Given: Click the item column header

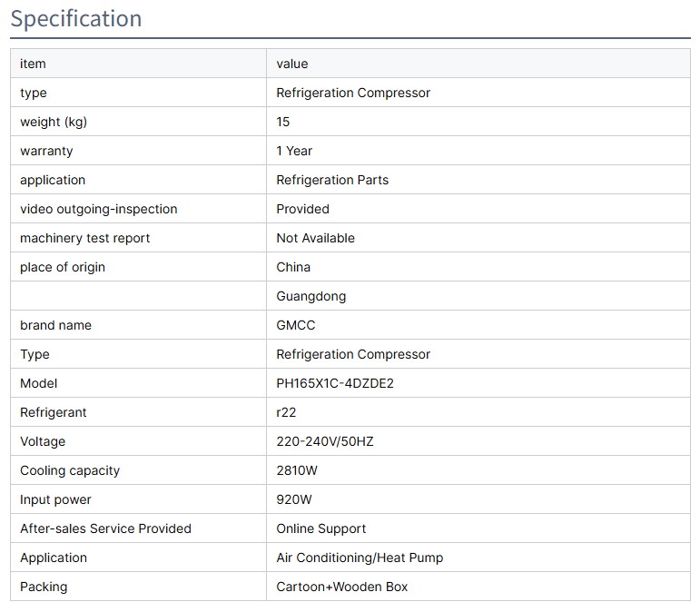Looking at the screenshot, I should point(33,64).
